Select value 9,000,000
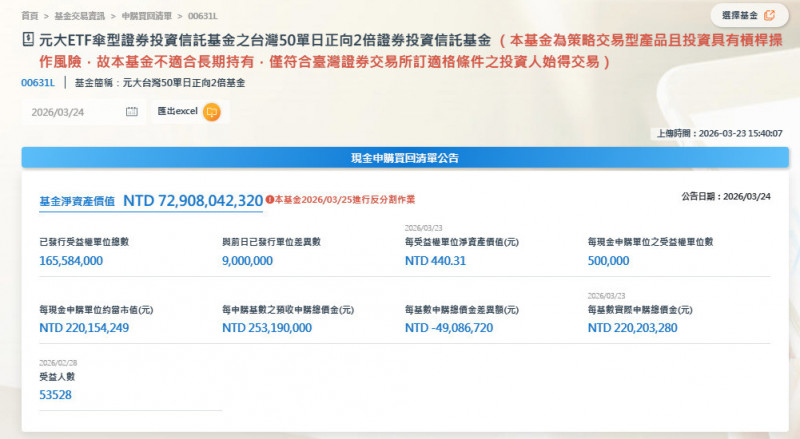Image resolution: width=800 pixels, height=439 pixels. pos(247,261)
